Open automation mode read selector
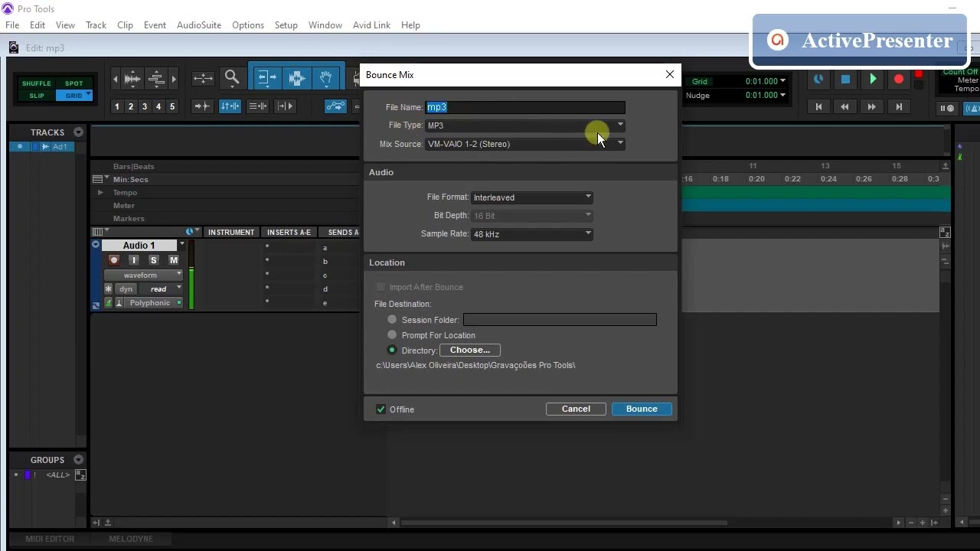Viewport: 980px width, 551px height. [x=161, y=289]
